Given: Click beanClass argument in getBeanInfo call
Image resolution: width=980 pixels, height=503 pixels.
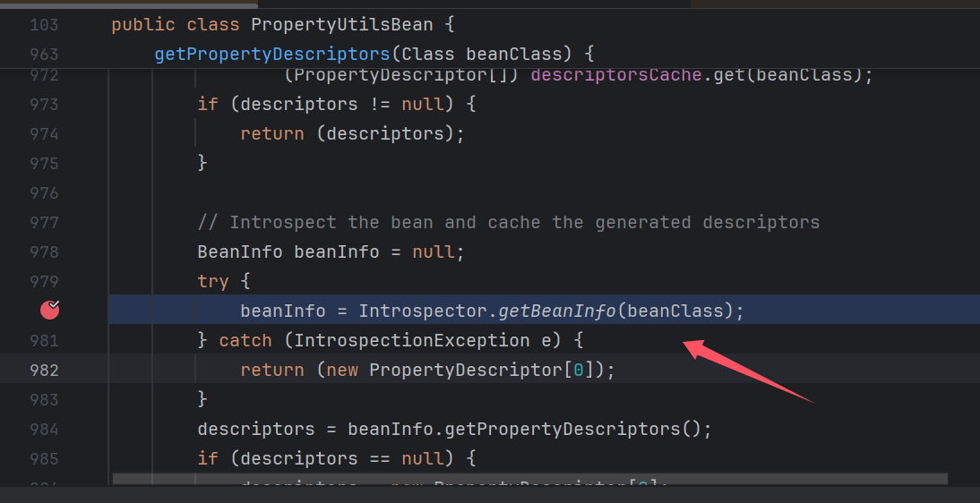Looking at the screenshot, I should 675,311.
